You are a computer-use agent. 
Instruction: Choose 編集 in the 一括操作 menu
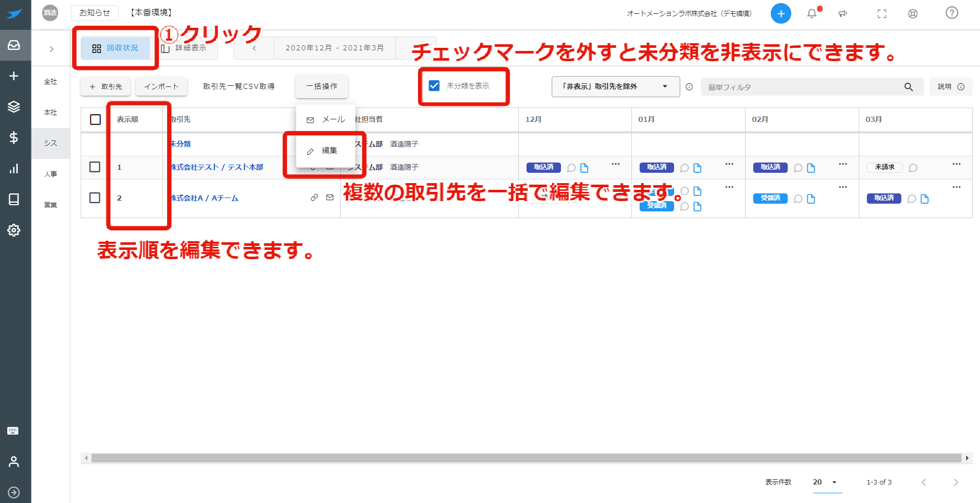(x=325, y=151)
